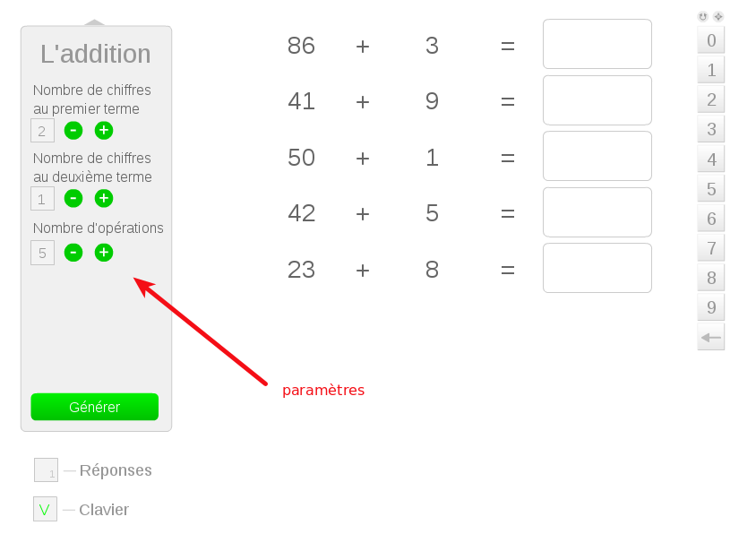
Task: Select the answer field for 50 + 1
Action: (x=597, y=156)
